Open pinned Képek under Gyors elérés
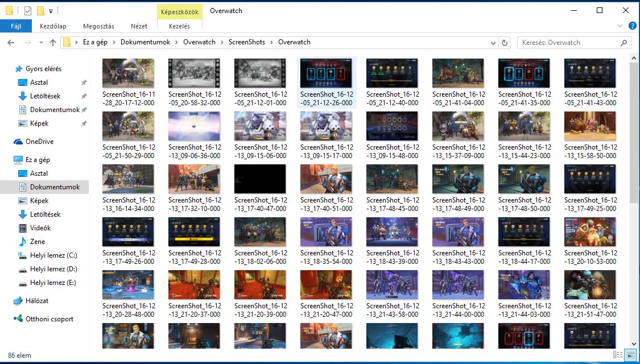Screen dimensions: 640x364 [x=39, y=123]
